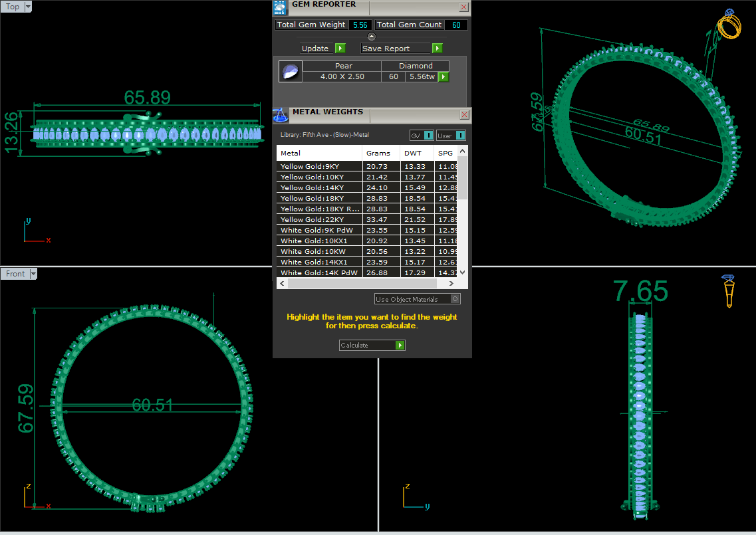Click the Metal Weights scale icon
The height and width of the screenshot is (535, 756).
(280, 115)
